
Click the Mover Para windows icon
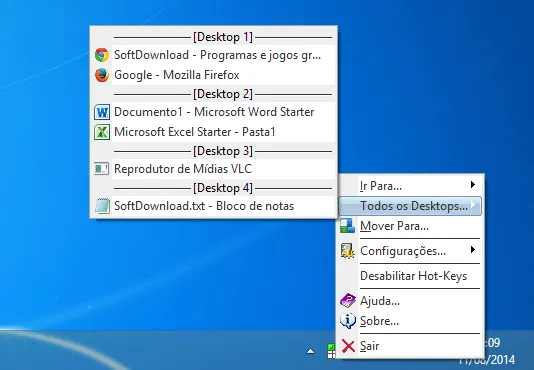[347, 226]
